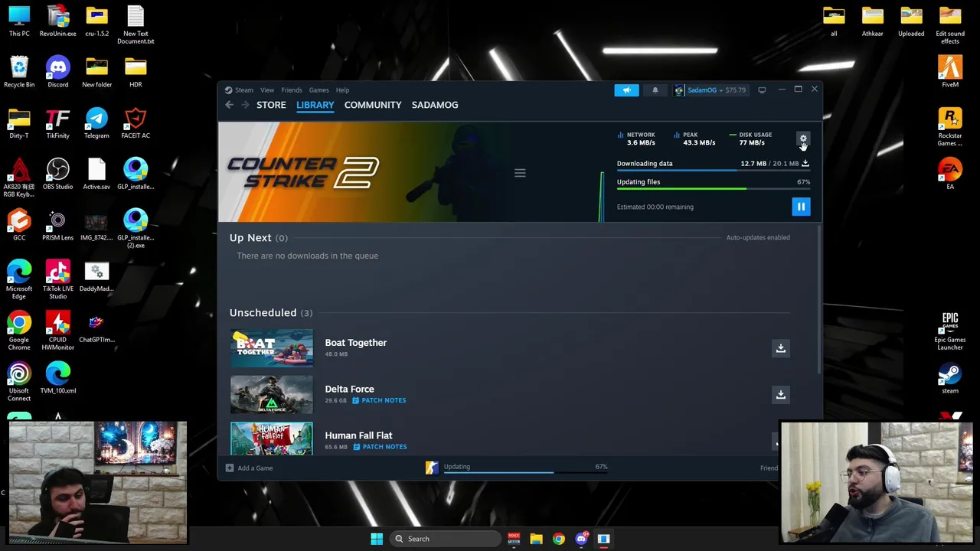Click the Counter-Strike 2 banner logo
Screen dimensions: 980x551
pyautogui.click(x=303, y=172)
